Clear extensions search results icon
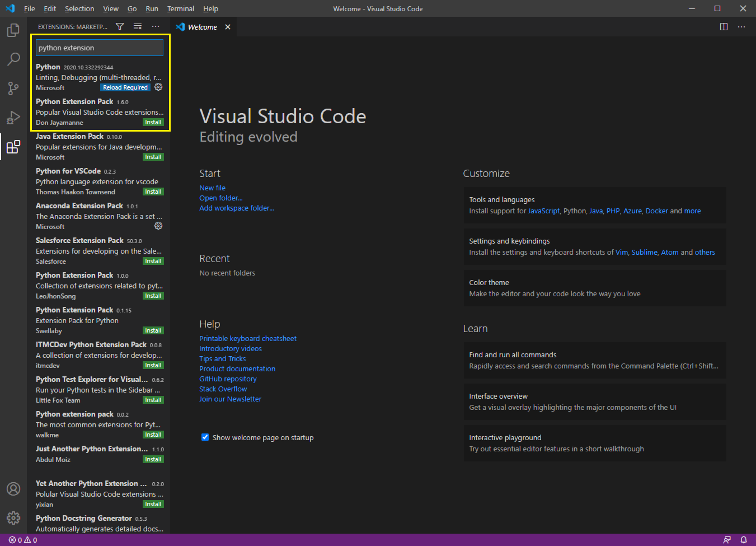 (138, 26)
